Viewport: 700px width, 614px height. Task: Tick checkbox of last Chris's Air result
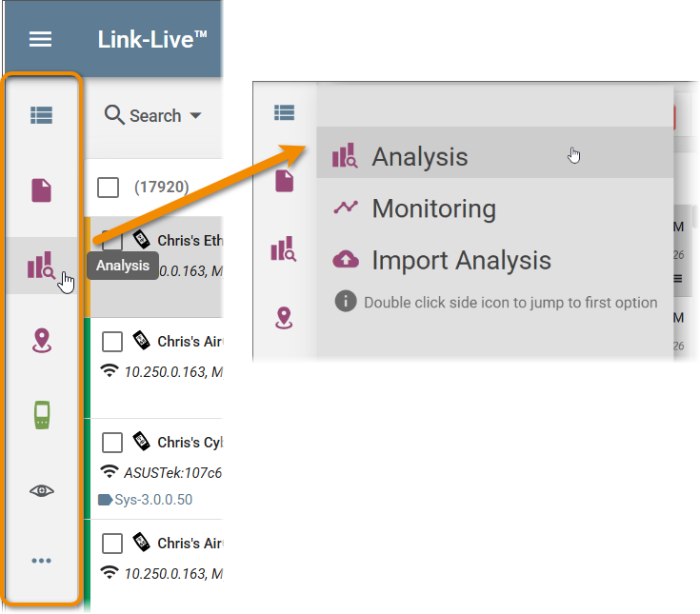[x=112, y=544]
